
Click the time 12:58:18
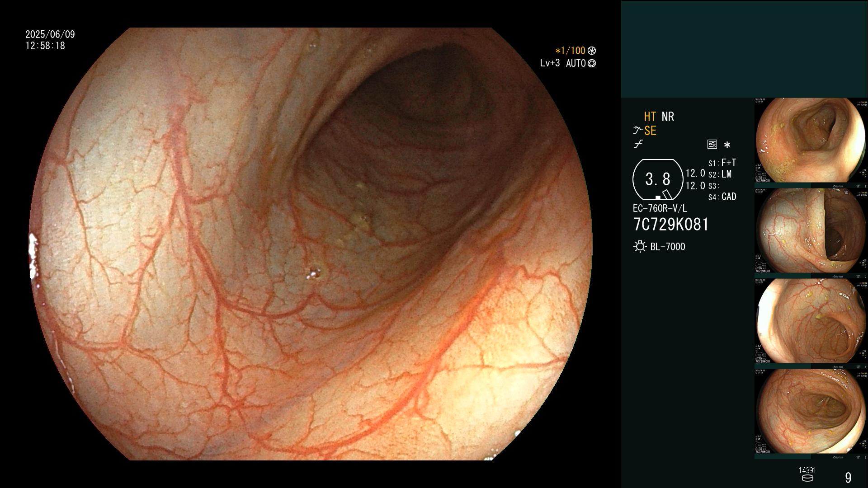coord(45,46)
